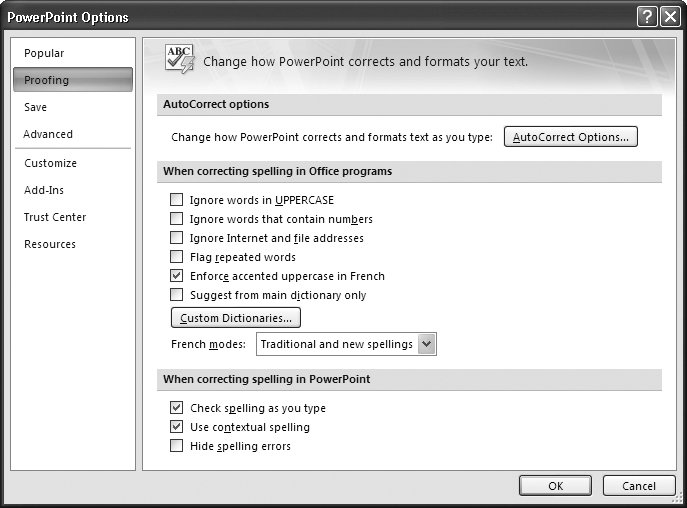Tick Suggest from main dictionary only
The image size is (687, 508).
(177, 295)
